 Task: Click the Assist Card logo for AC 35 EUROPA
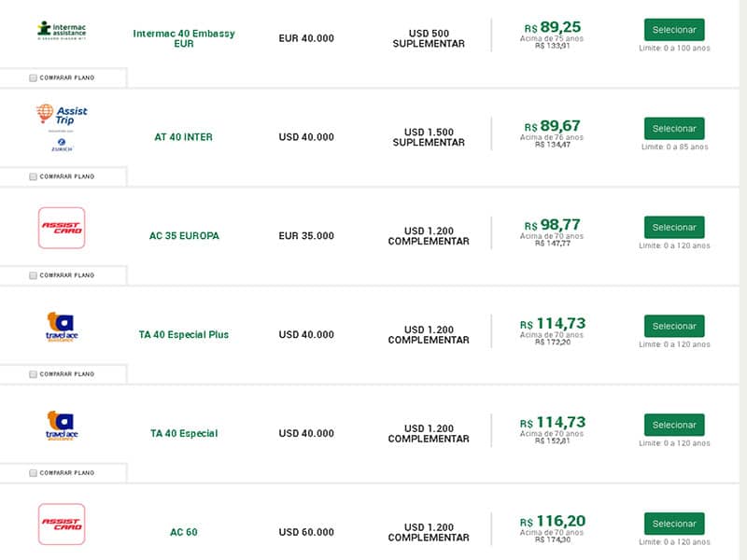point(62,228)
